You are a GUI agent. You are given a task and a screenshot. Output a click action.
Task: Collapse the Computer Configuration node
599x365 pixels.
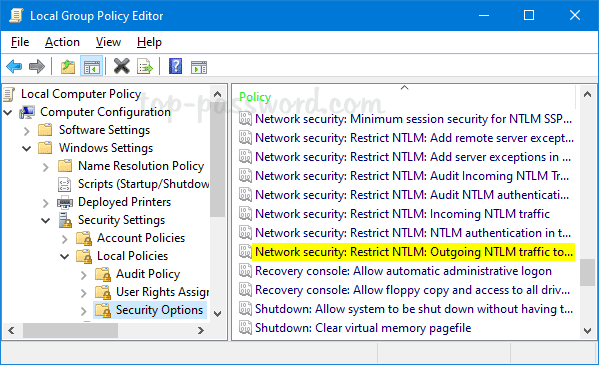pyautogui.click(x=8, y=112)
